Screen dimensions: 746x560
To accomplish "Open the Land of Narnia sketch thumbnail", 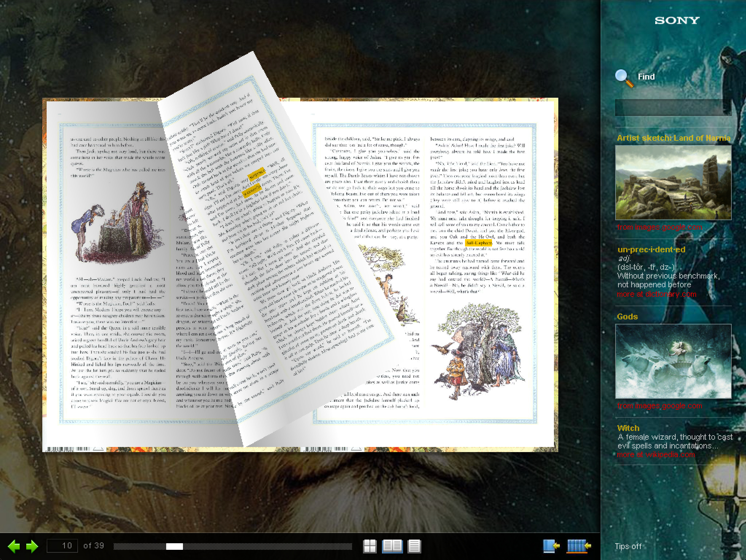I will pos(673,183).
